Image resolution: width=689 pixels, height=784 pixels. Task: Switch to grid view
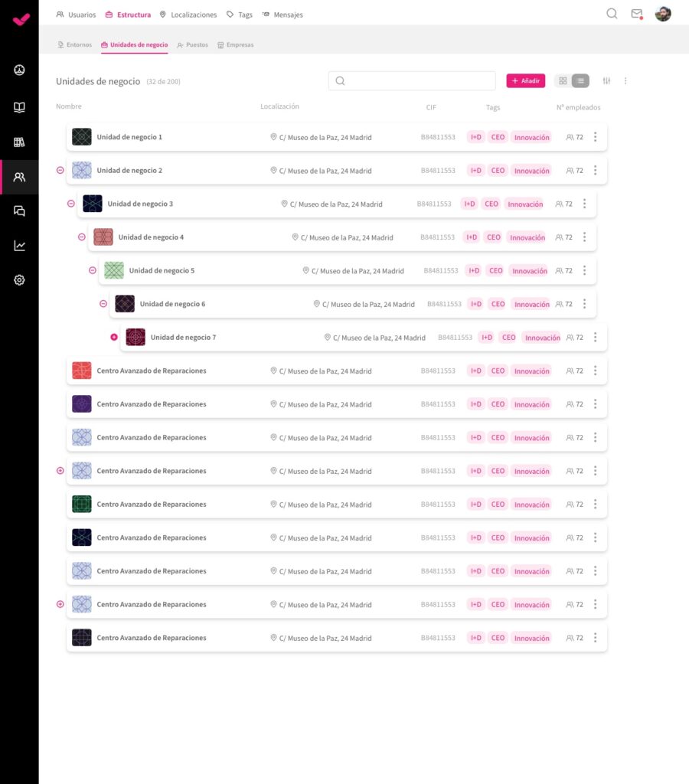coord(563,81)
